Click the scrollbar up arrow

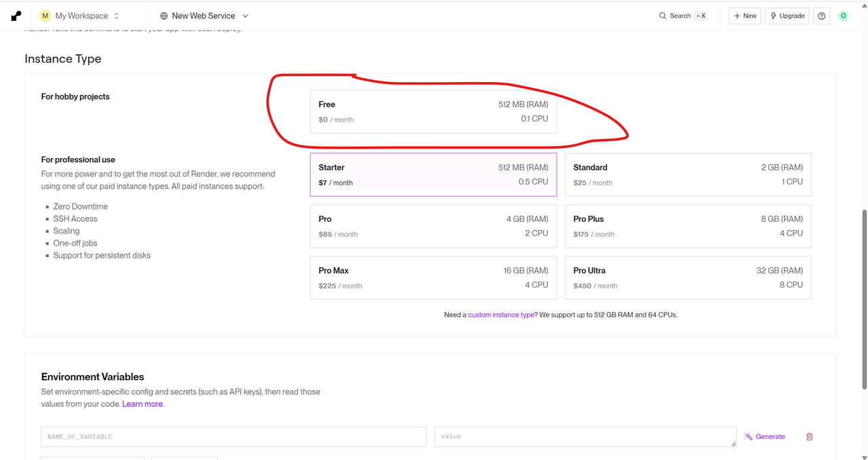(x=864, y=5)
